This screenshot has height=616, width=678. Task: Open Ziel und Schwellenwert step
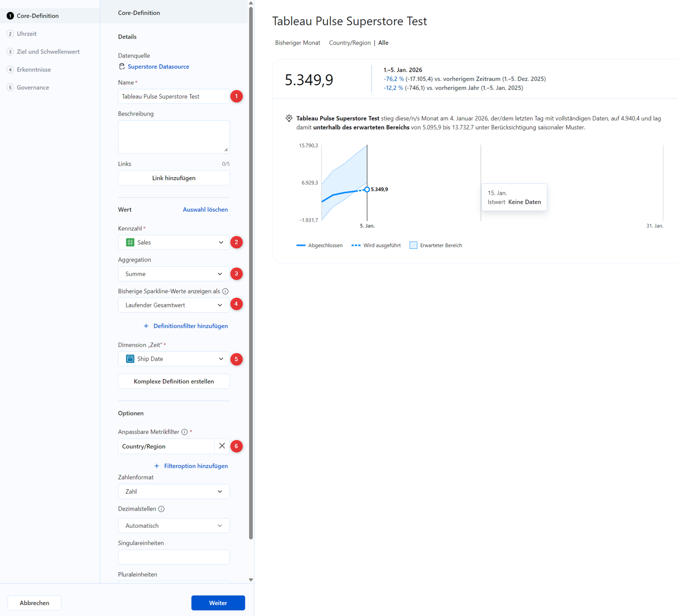point(48,51)
